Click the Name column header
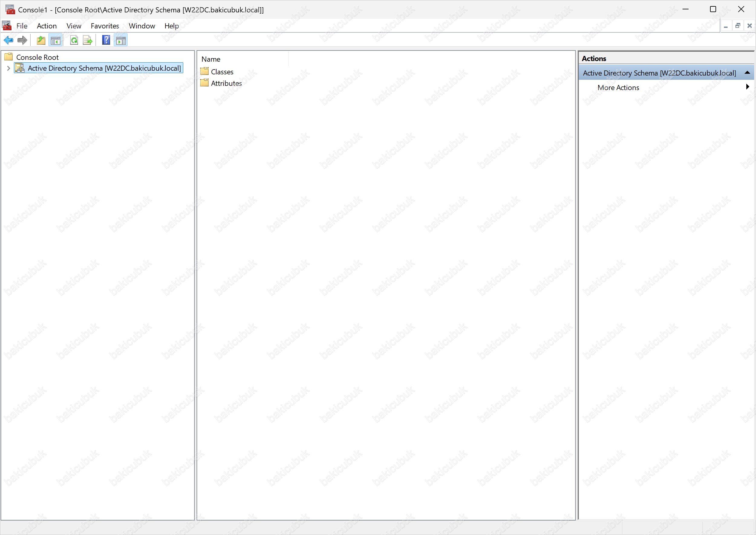This screenshot has width=756, height=535. click(243, 59)
